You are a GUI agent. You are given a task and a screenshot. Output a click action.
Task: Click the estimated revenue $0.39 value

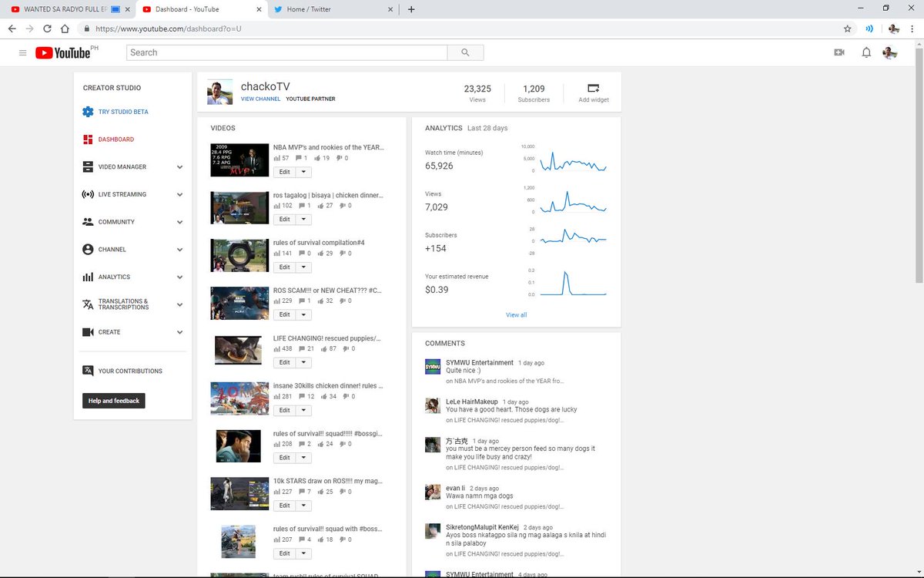pos(435,290)
